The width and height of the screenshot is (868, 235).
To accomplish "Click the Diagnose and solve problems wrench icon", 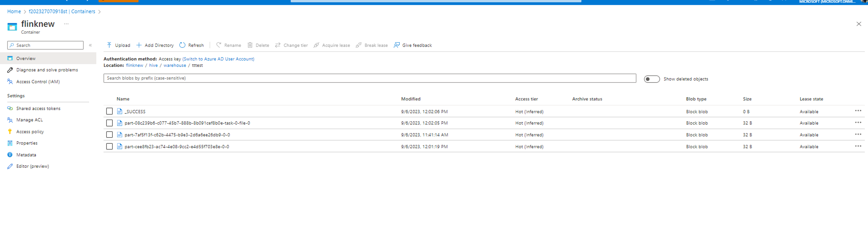I will tap(10, 70).
